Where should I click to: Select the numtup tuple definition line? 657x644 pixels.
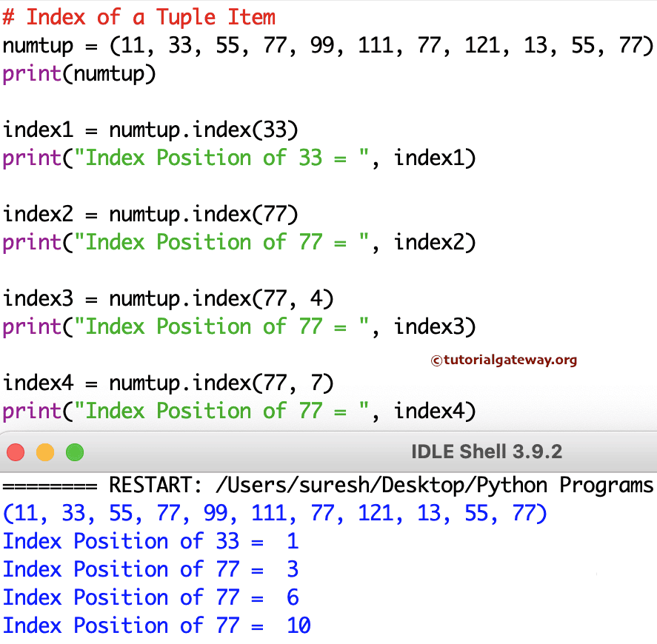[x=328, y=45]
